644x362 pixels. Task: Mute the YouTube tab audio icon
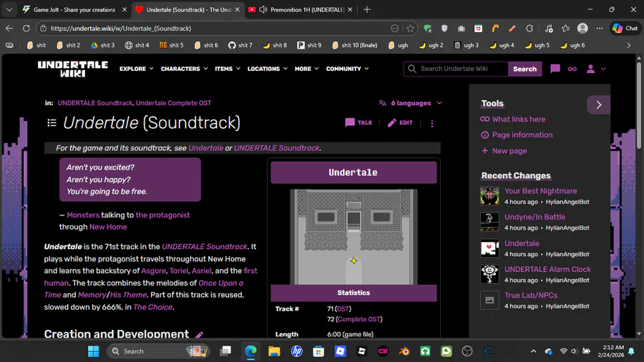[x=263, y=9]
